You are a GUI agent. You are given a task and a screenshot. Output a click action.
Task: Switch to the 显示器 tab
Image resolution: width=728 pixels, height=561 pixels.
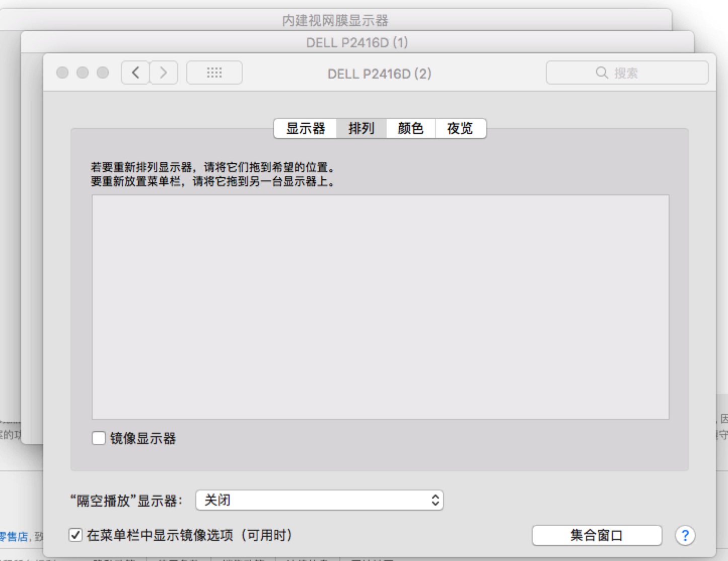(306, 128)
